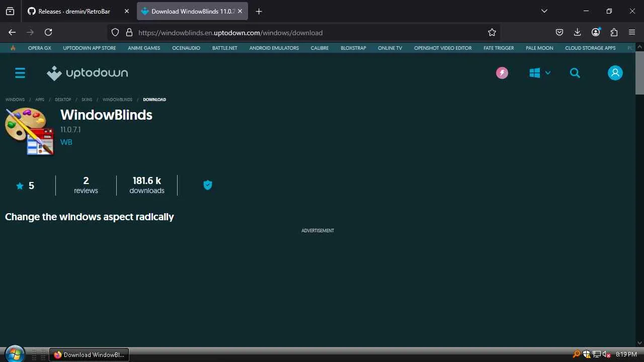The width and height of the screenshot is (644, 362).
Task: Open ONLINE TV in top bar
Action: [x=390, y=48]
